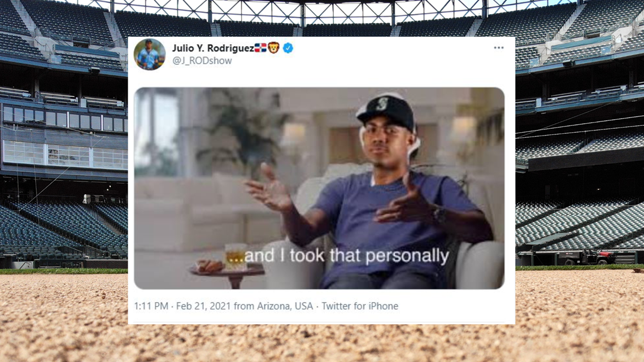Click the display name Julio Y. Rodriguez
The width and height of the screenshot is (644, 362).
coord(213,48)
